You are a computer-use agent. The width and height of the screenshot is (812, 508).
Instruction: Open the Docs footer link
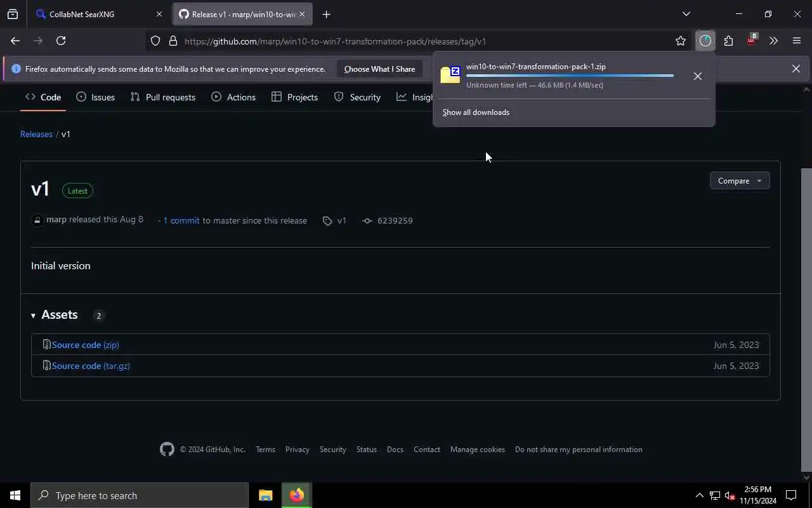pos(395,450)
